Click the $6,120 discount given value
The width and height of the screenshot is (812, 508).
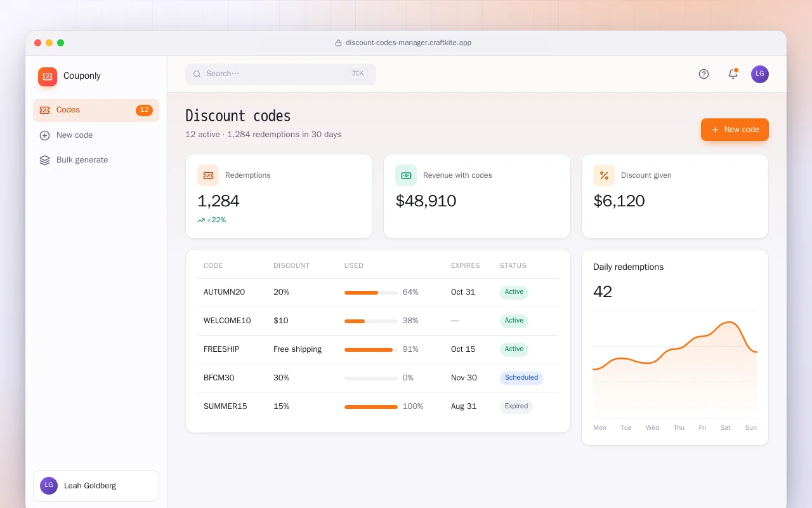[x=619, y=201]
